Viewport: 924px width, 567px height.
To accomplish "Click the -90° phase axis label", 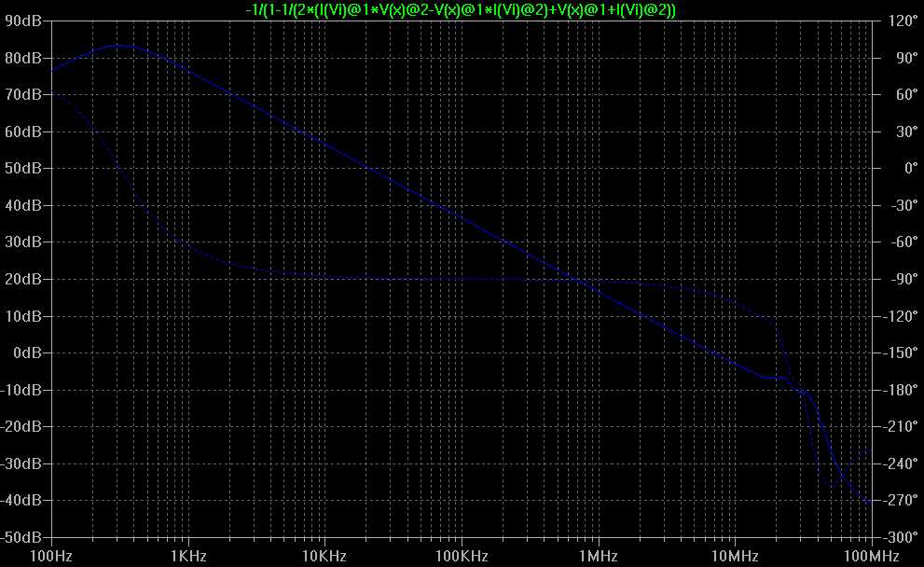I will tap(904, 279).
